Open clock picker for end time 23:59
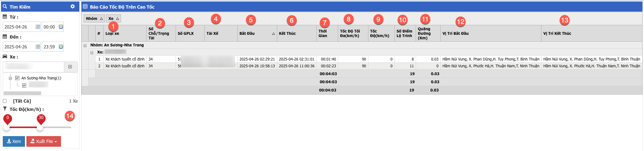Image resolution: width=644 pixels, height=151 pixels. 61,47
